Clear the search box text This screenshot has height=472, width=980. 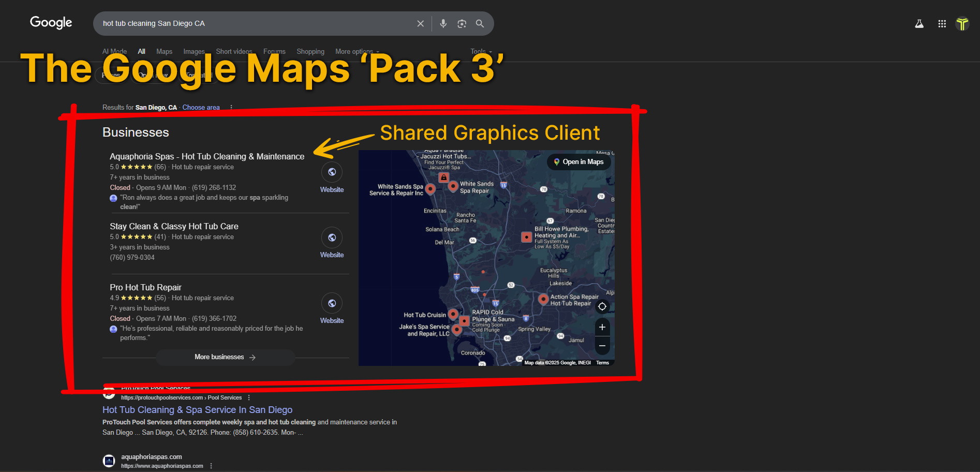pyautogui.click(x=420, y=24)
